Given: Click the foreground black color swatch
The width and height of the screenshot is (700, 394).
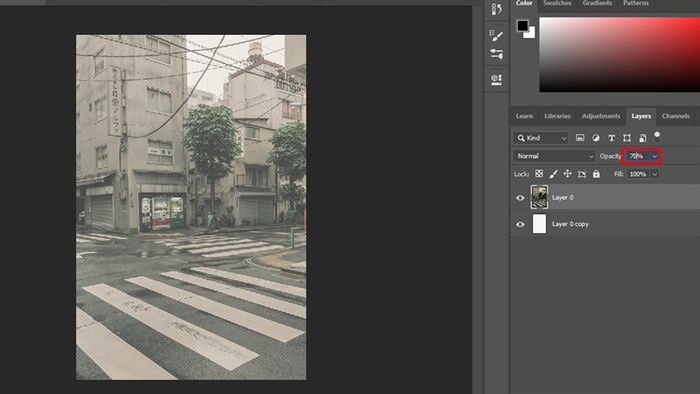Looking at the screenshot, I should [x=522, y=25].
